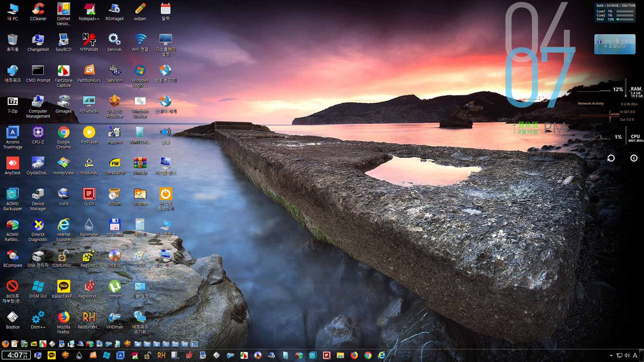Select the Internet Explorer desktop icon
Image resolution: width=644 pixels, height=362 pixels.
point(63,230)
